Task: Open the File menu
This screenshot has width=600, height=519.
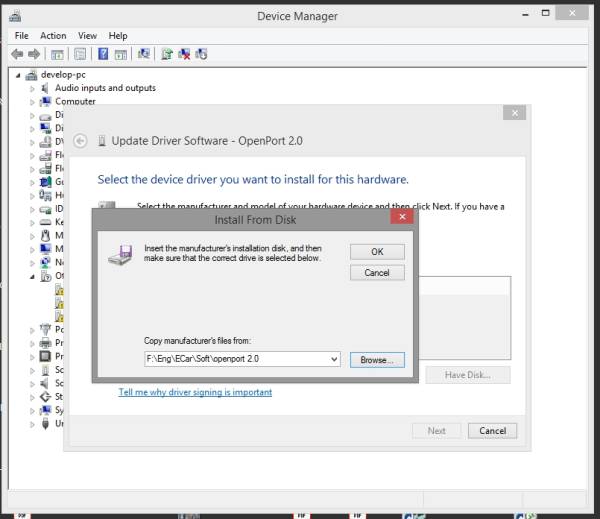Action: point(21,36)
